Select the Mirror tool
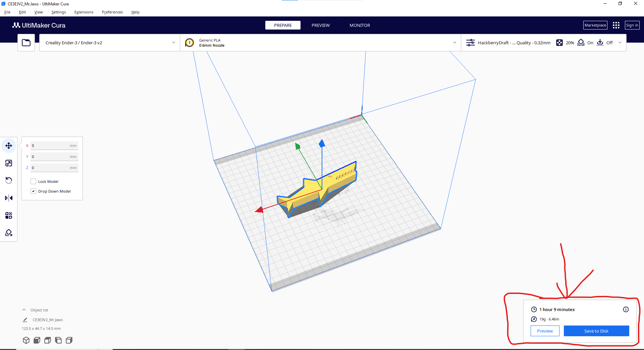This screenshot has width=644, height=350. 9,198
